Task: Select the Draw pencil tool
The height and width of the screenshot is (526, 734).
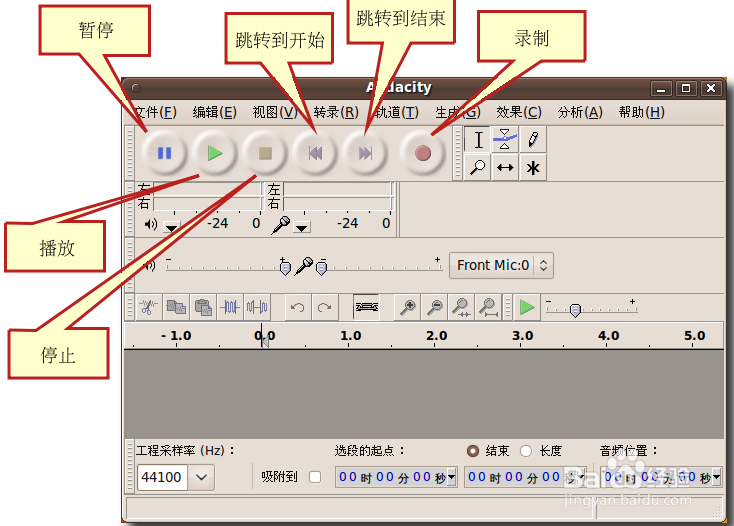Action: coord(533,139)
